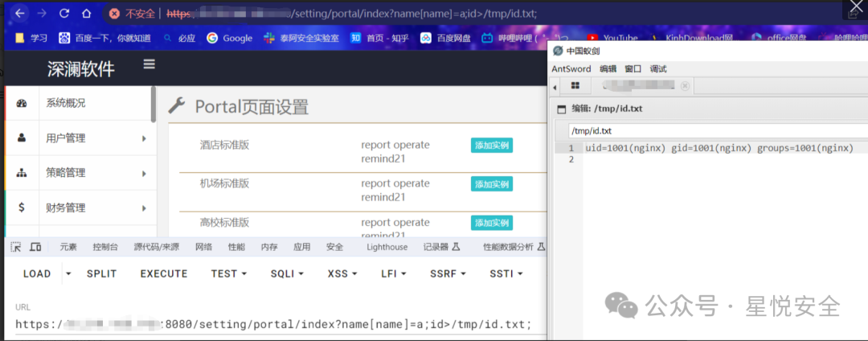Open the SQLI dropdown in HackBar
The height and width of the screenshot is (341, 868).
click(x=287, y=273)
